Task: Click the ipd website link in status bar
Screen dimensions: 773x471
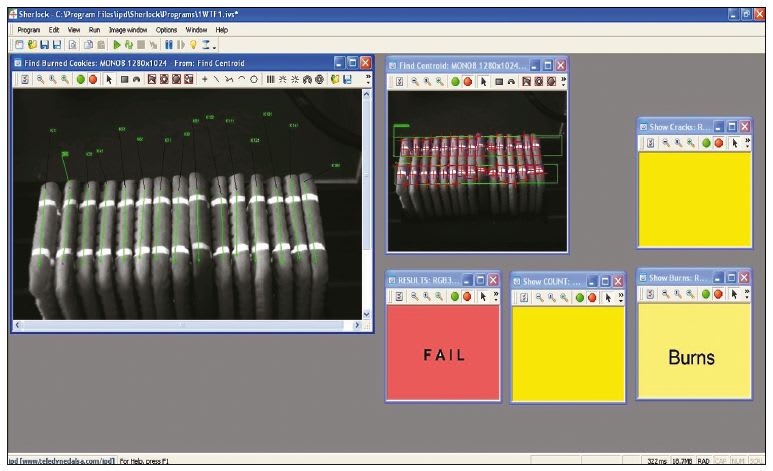Action: pyautogui.click(x=62, y=461)
